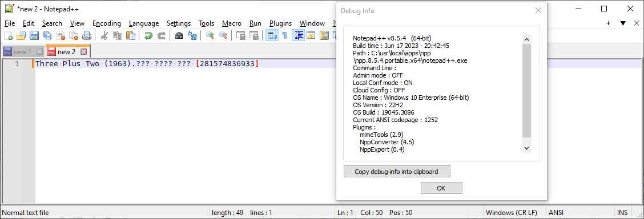
Task: Click Copy debug info into clipboard button
Action: 397,172
